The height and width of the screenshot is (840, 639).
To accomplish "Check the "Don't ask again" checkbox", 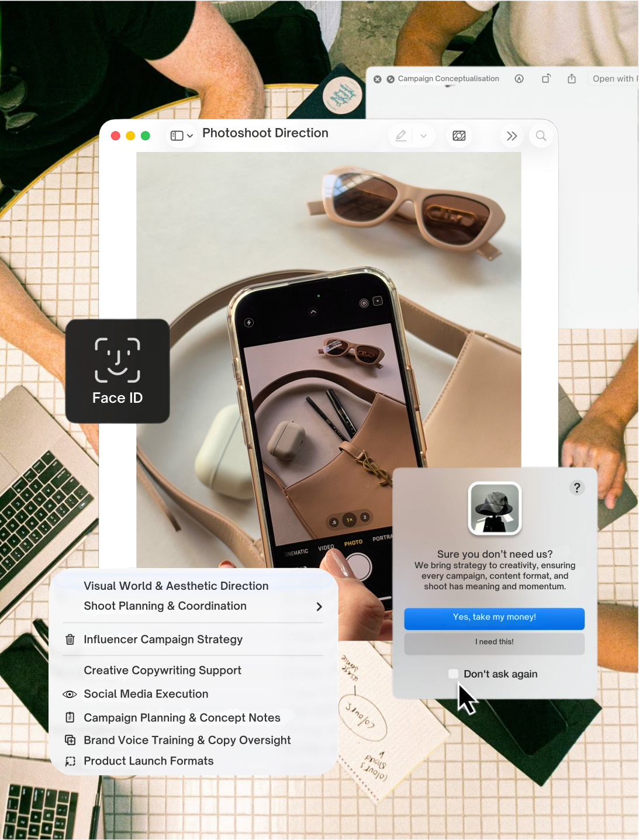I will (453, 674).
